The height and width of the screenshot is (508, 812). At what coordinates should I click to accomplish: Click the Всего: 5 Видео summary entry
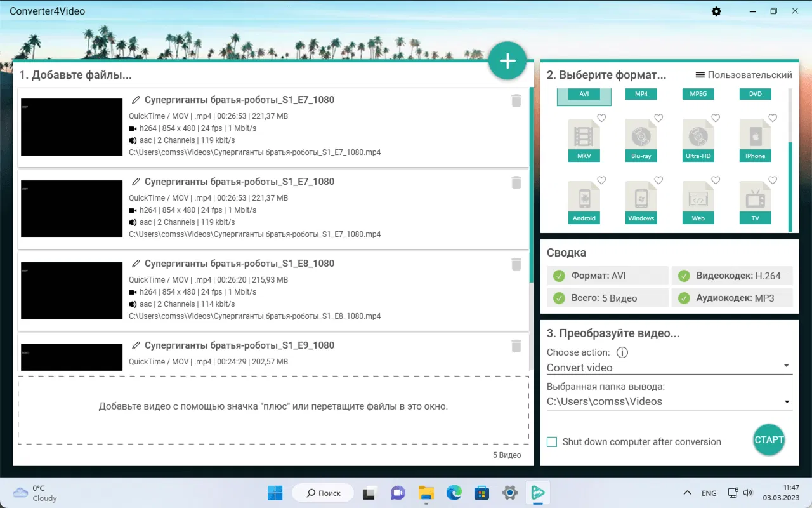[x=608, y=298]
